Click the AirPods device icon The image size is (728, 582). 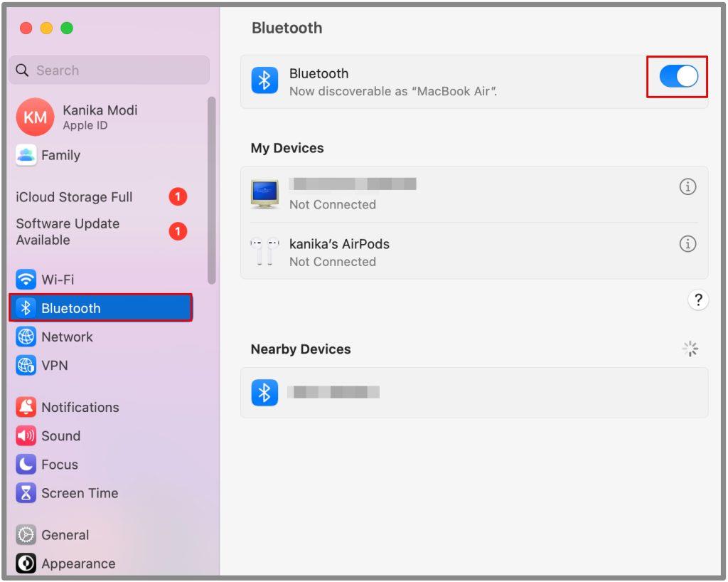(x=264, y=251)
